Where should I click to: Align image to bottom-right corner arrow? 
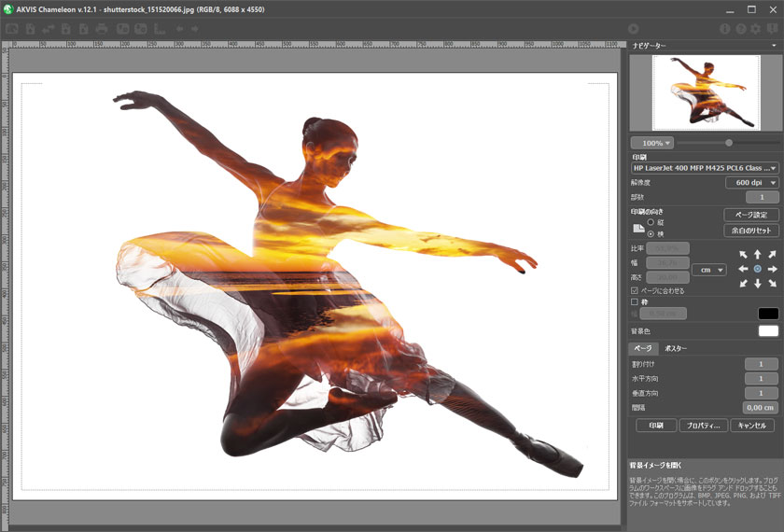772,284
